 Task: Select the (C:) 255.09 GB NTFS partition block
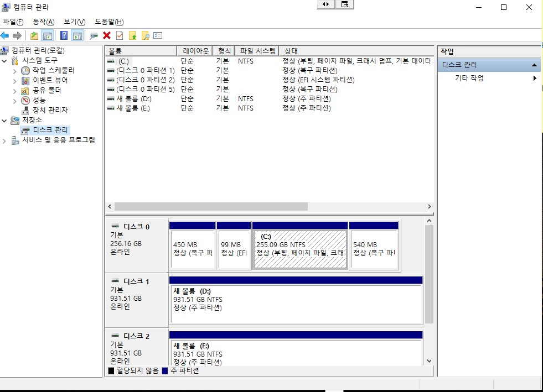pos(300,249)
